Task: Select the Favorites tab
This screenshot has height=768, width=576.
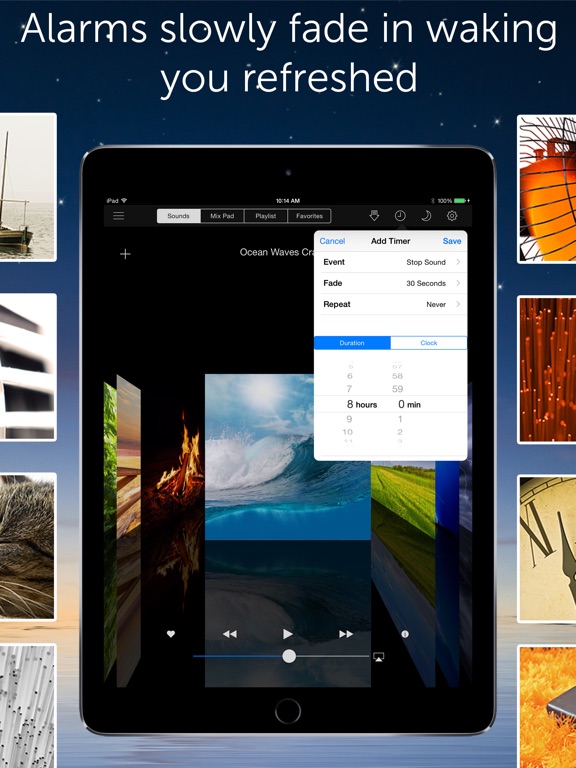Action: coord(310,216)
